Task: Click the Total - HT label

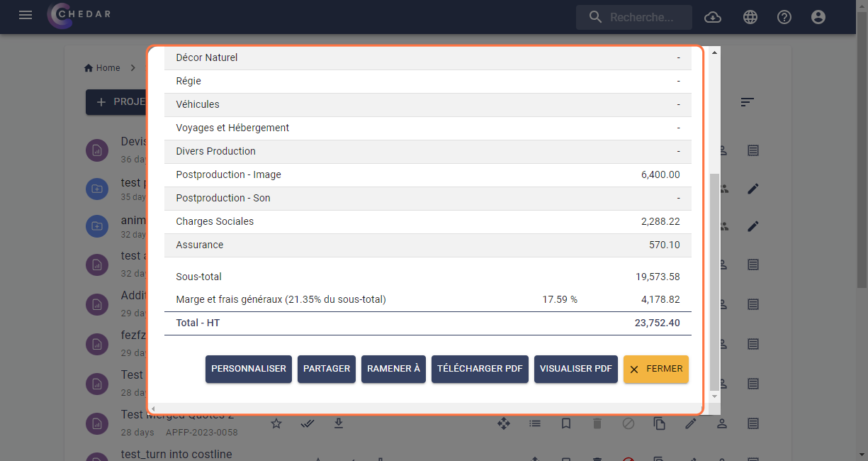Action: pyautogui.click(x=198, y=323)
